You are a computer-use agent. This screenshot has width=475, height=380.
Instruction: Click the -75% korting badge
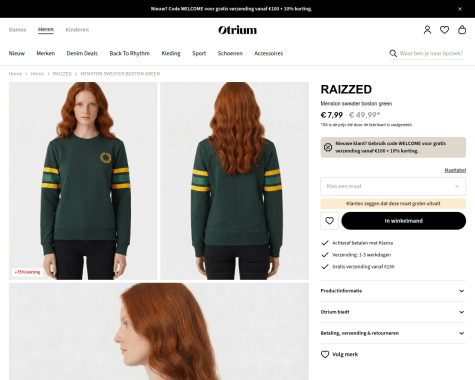27,272
